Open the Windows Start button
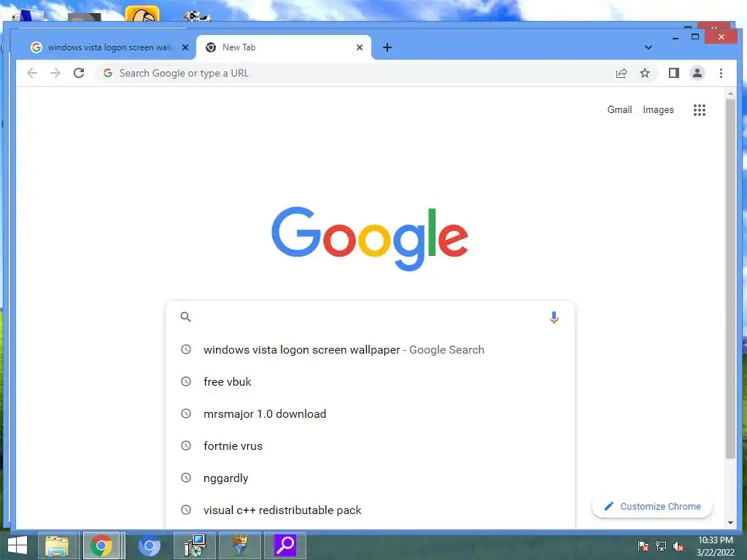This screenshot has height=560, width=747. 18,545
